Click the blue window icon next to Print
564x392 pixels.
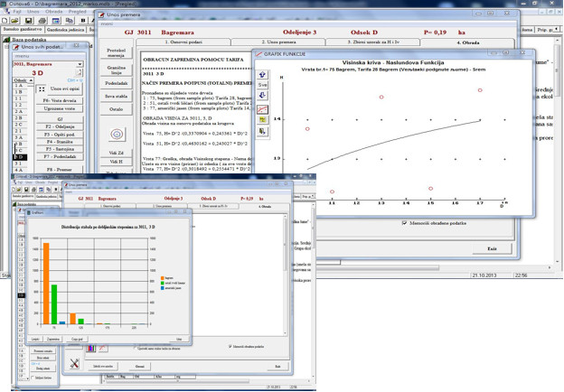pyautogui.click(x=56, y=21)
